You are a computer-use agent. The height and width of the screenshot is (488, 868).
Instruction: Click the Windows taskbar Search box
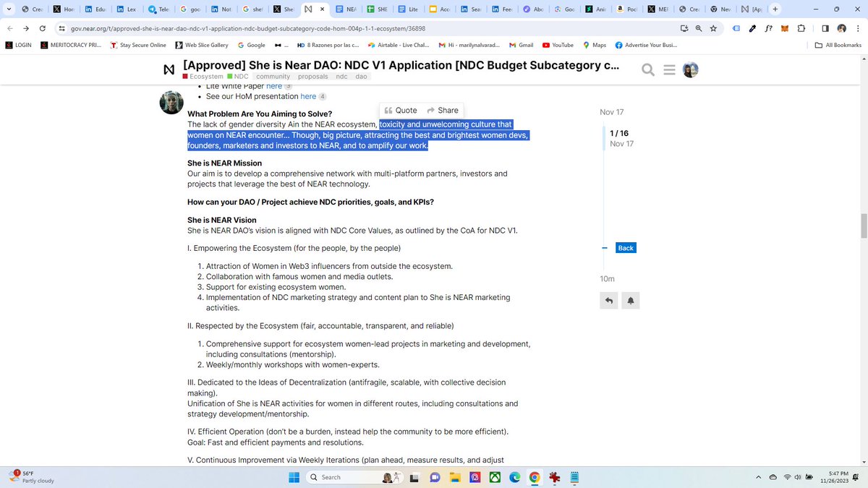(340, 477)
